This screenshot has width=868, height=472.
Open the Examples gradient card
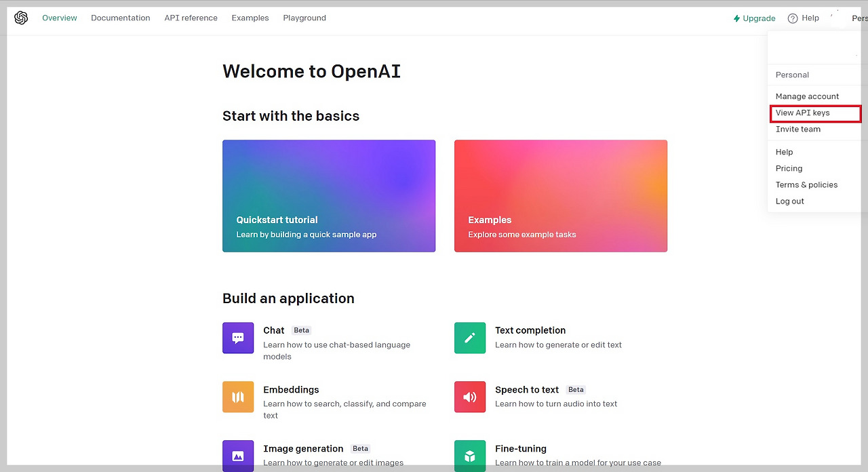[561, 196]
